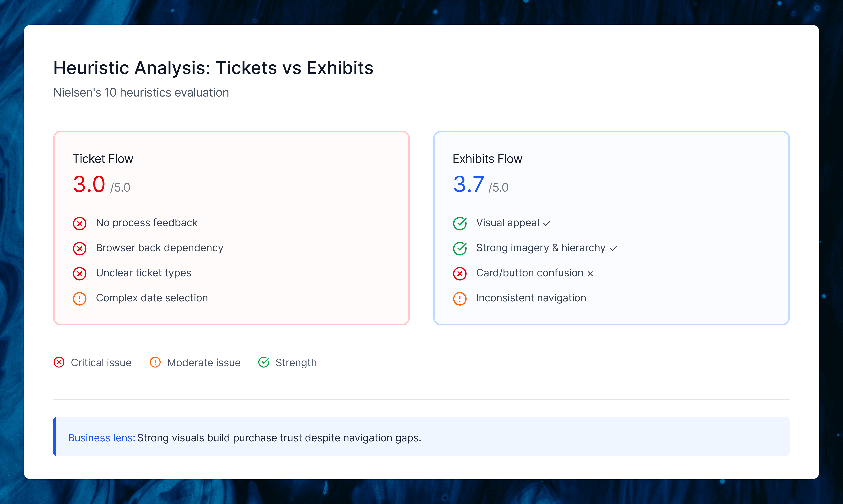This screenshot has width=843, height=504.
Task: Click the Moderate issue legend icon
Action: (x=155, y=362)
